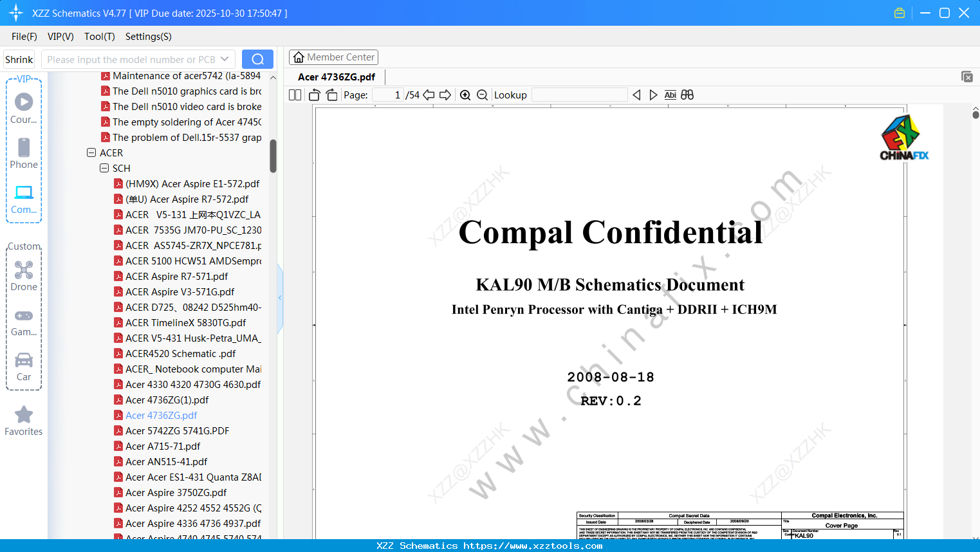Collapse the file tree side panel handle
Viewport: 980px width, 552px height.
click(x=280, y=297)
